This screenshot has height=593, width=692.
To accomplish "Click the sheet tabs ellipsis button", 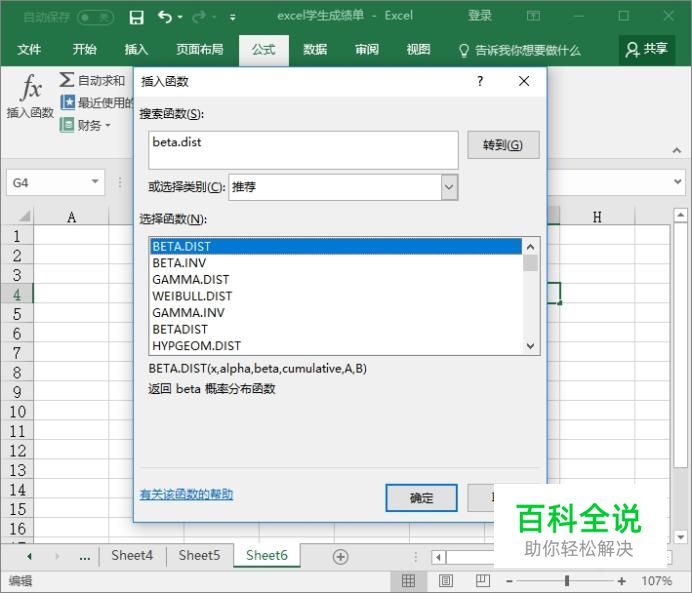I will coord(85,557).
